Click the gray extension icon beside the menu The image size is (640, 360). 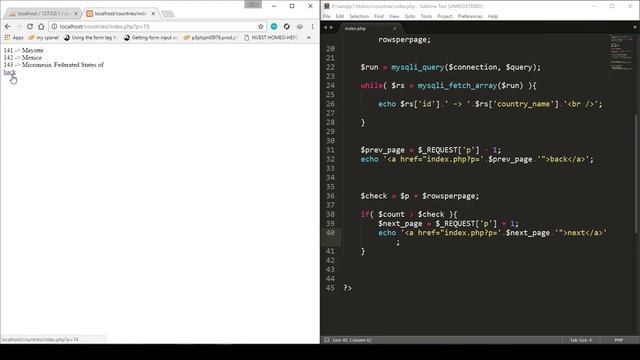click(x=300, y=27)
